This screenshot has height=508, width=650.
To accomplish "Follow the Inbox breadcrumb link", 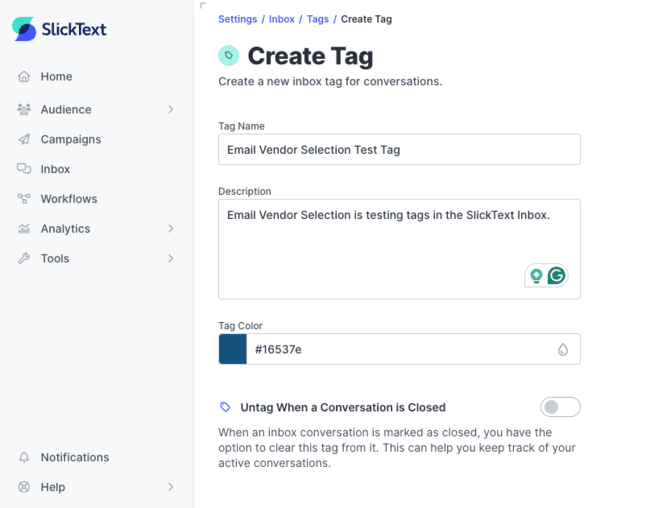I will (281, 19).
